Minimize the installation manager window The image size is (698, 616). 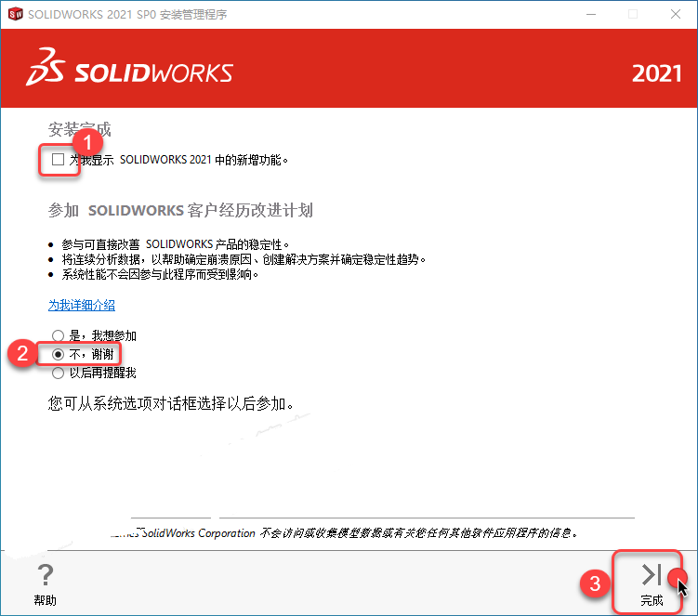pos(591,14)
